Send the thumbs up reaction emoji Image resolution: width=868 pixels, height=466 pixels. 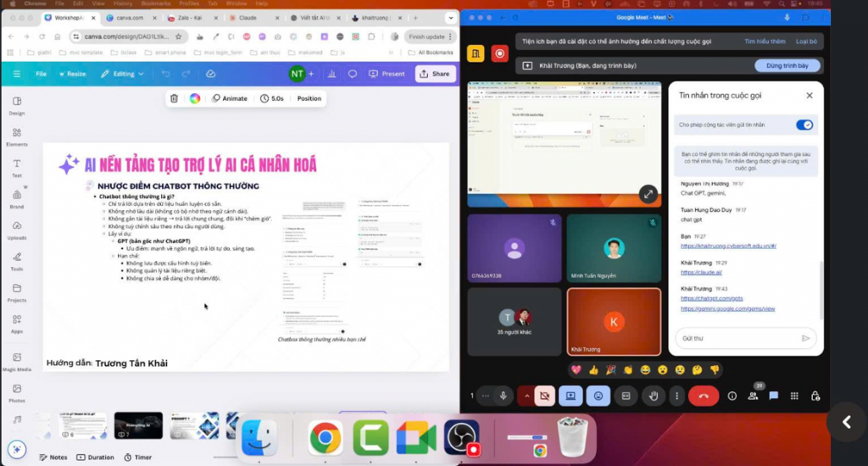click(x=593, y=370)
